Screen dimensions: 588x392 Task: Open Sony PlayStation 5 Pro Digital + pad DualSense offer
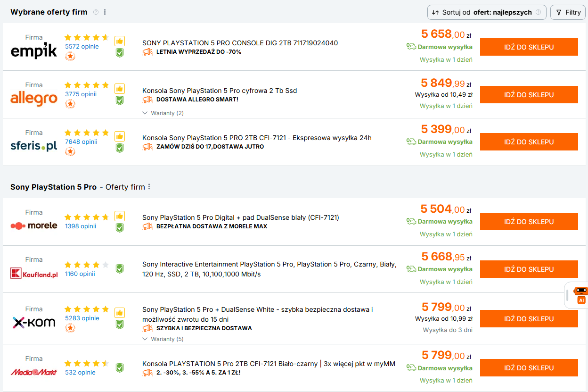pos(241,217)
